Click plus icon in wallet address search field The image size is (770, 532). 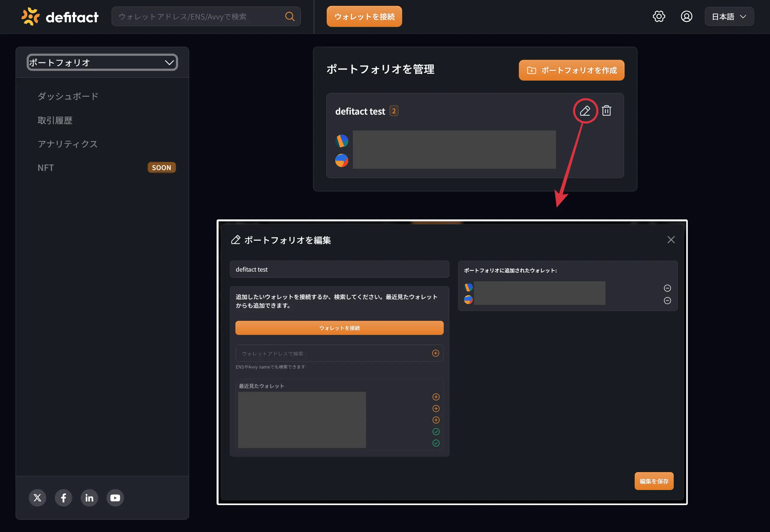tap(435, 353)
